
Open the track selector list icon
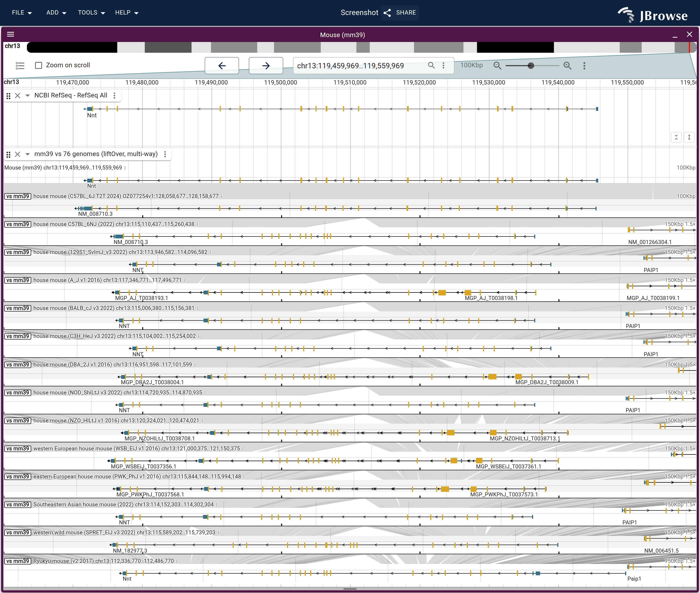click(20, 66)
